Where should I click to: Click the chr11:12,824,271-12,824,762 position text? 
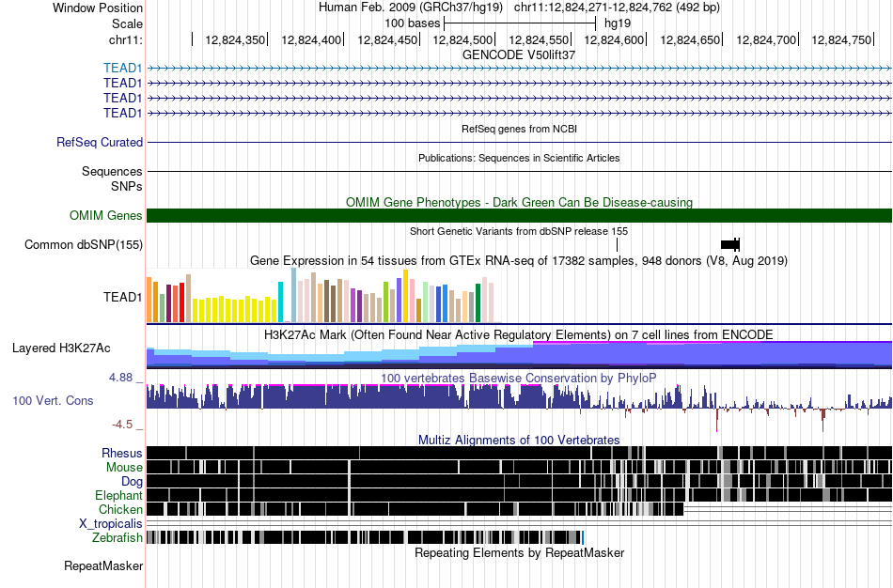tap(617, 8)
